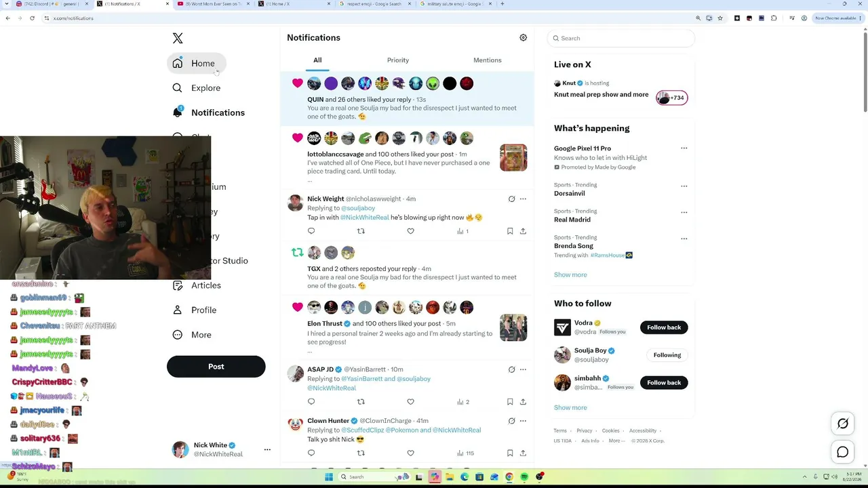Open the floating Messages button
868x488 pixels.
point(843,453)
